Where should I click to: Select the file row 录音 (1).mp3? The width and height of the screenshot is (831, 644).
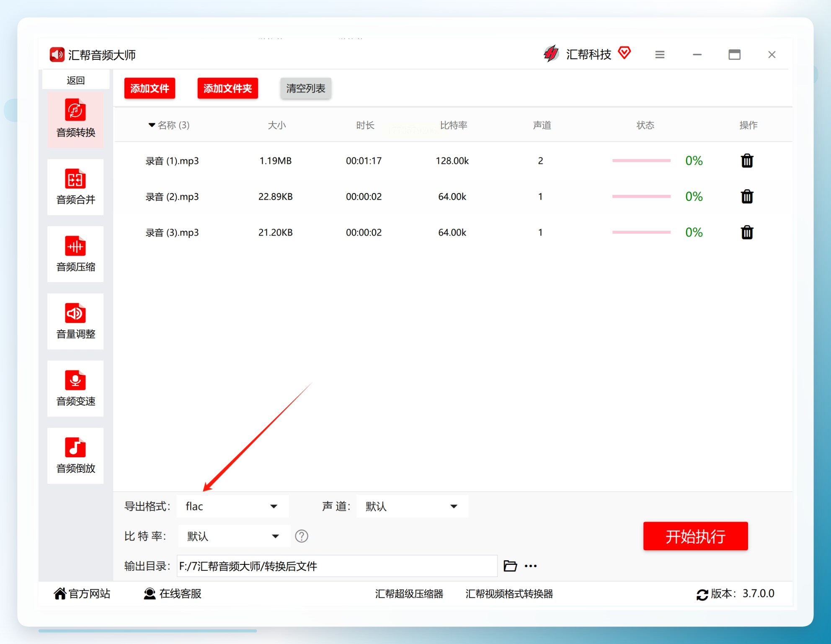[x=453, y=161]
